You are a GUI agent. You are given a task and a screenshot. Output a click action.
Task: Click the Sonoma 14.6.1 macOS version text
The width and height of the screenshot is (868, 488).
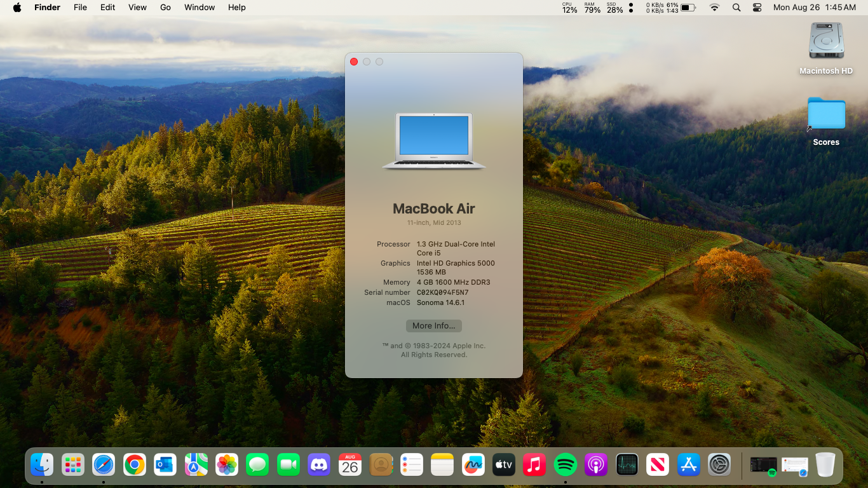440,302
